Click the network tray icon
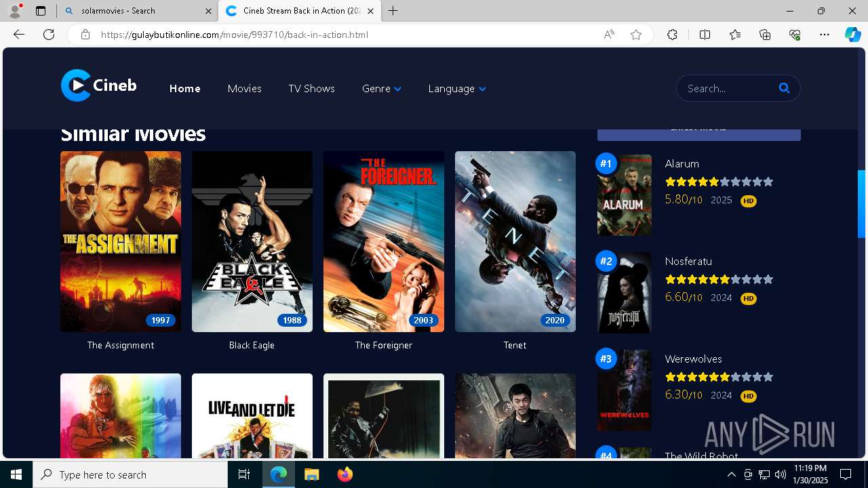 (764, 474)
